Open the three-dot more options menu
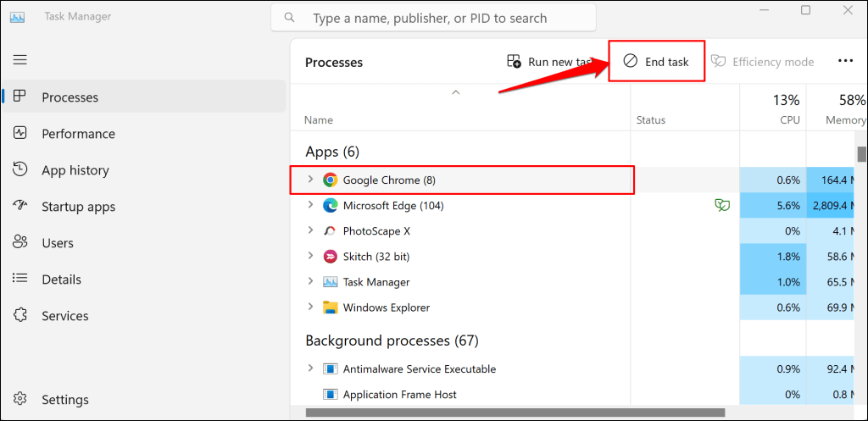The image size is (868, 421). point(844,61)
